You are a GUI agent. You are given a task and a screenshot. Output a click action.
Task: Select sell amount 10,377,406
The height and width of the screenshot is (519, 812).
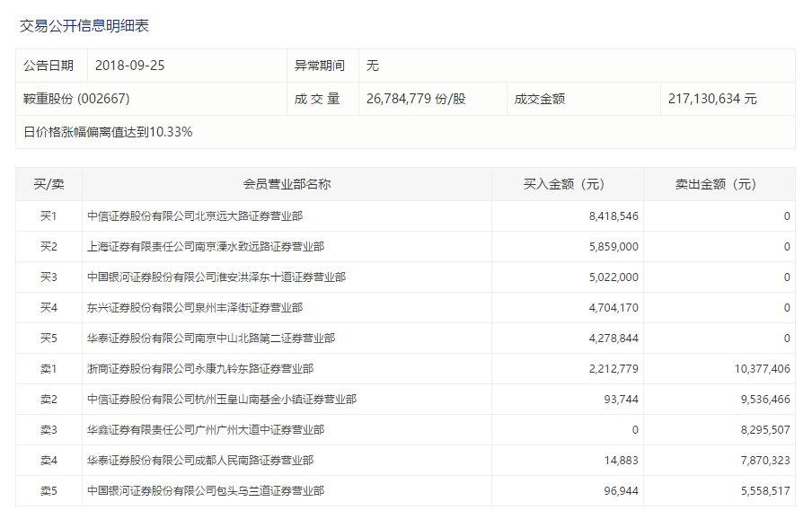(763, 369)
